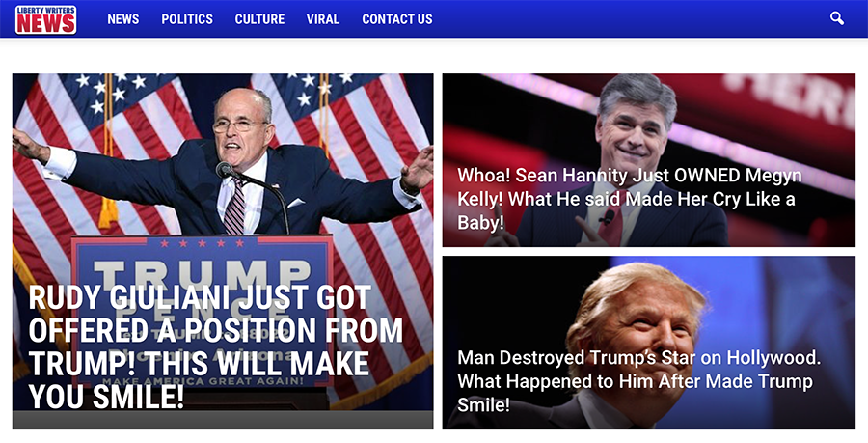Go to the NEWS section

[x=123, y=19]
